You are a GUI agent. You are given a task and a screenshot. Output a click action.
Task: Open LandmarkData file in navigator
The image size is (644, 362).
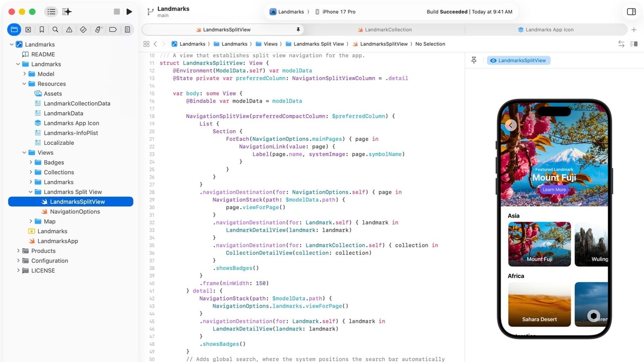(58, 113)
